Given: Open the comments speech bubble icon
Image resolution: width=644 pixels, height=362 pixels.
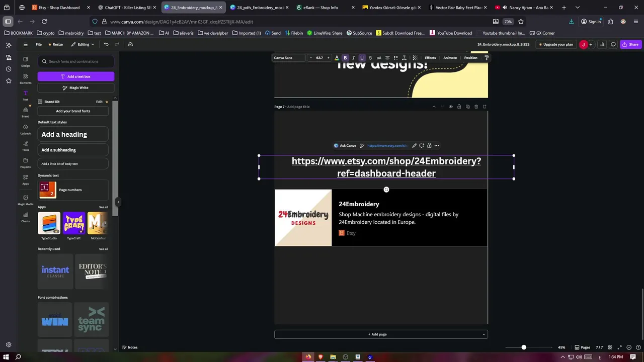Looking at the screenshot, I should (613, 44).
